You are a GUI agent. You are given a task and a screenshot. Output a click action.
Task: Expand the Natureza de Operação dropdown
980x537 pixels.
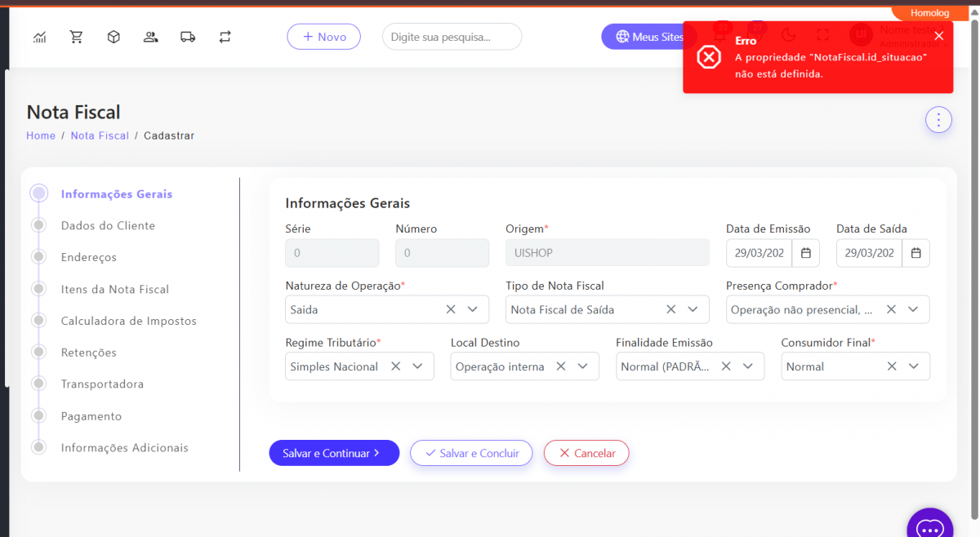pyautogui.click(x=473, y=309)
